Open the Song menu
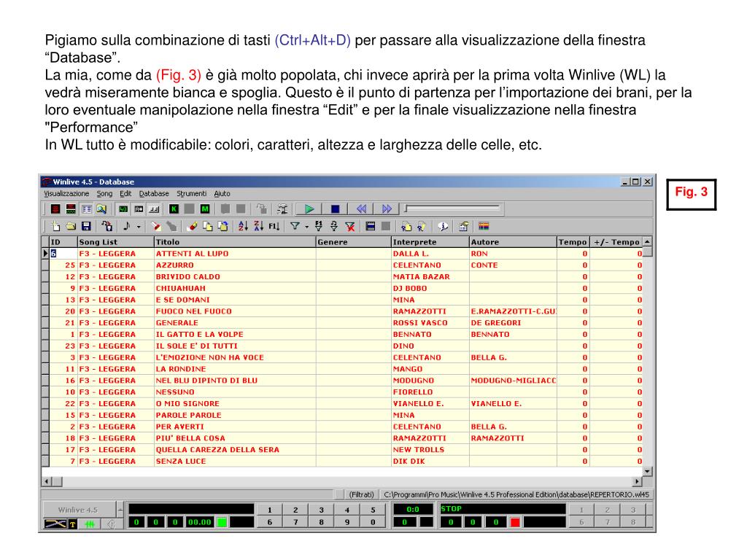The width and height of the screenshot is (747, 560). tap(104, 194)
